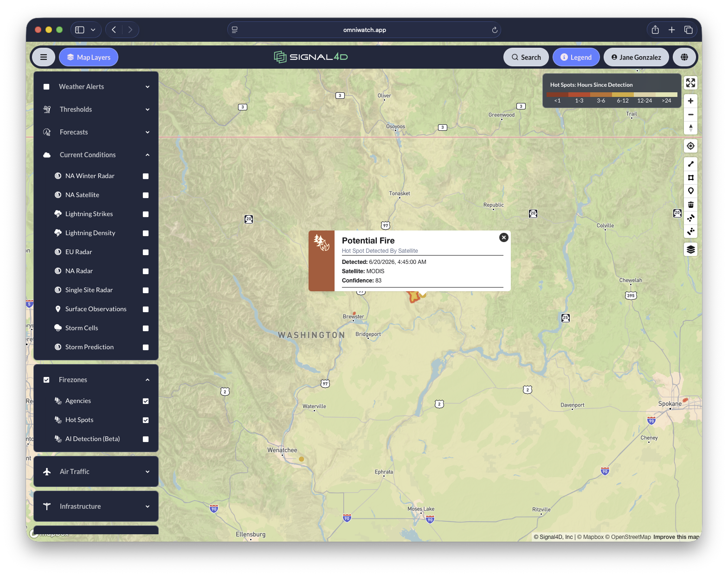The height and width of the screenshot is (576, 728).
Task: Uncheck the Firezones checkbox
Action: tap(46, 380)
